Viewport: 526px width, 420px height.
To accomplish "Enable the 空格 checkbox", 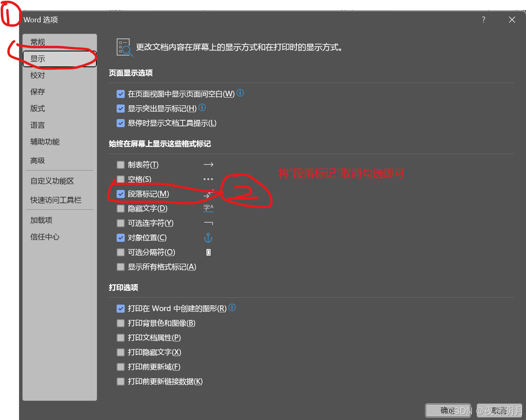I will tap(121, 179).
